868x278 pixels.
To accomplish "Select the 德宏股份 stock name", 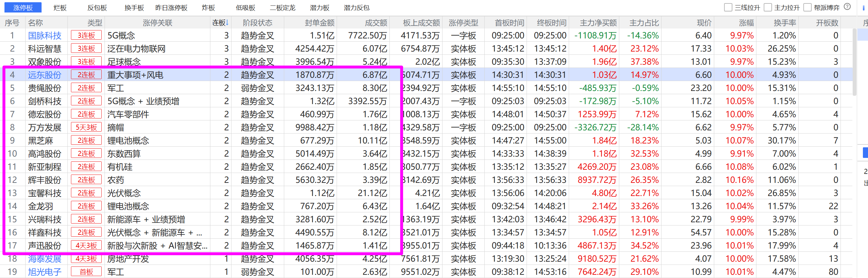I will pos(44,114).
